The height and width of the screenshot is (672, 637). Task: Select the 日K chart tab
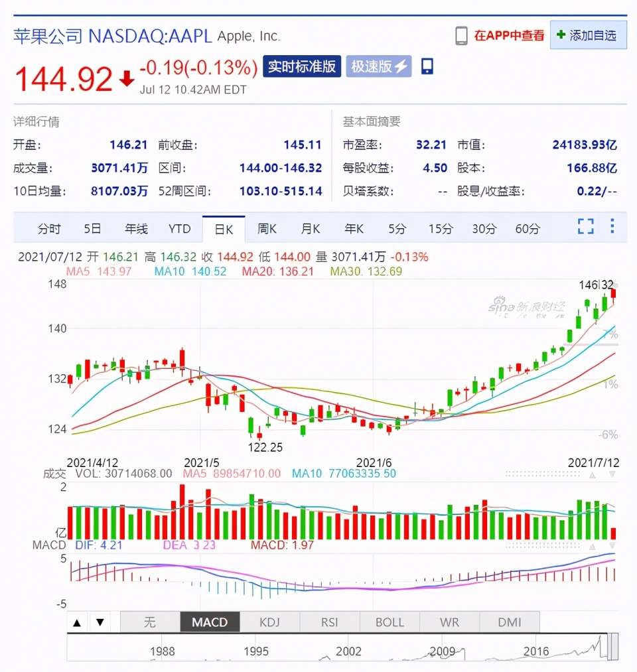224,230
